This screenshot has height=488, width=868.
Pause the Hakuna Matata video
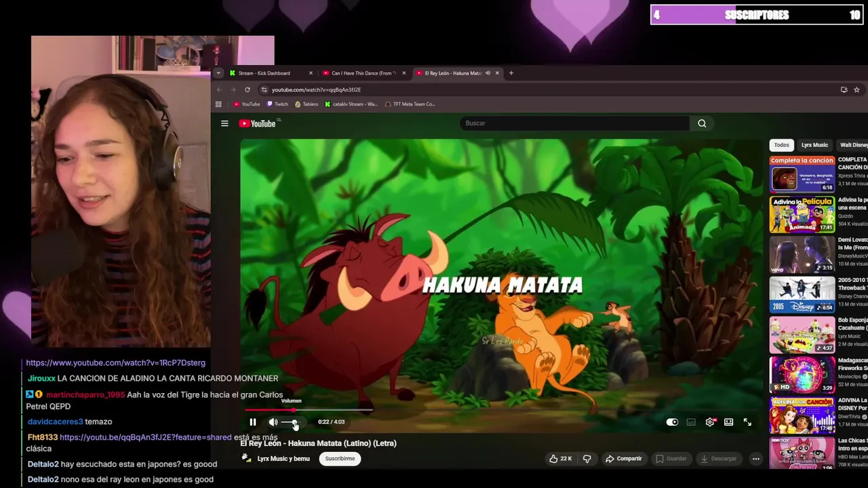coord(253,422)
